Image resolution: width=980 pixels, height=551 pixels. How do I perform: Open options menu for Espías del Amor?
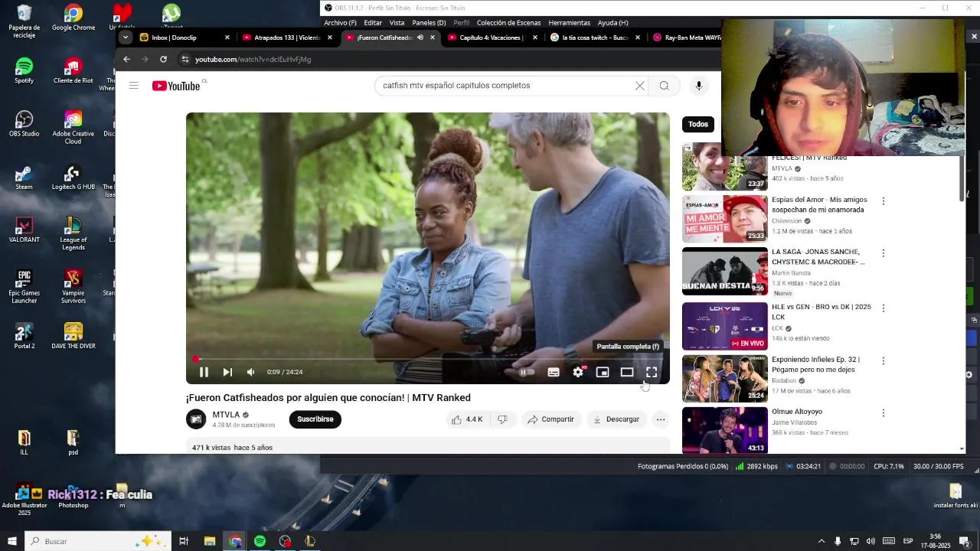[x=883, y=201]
